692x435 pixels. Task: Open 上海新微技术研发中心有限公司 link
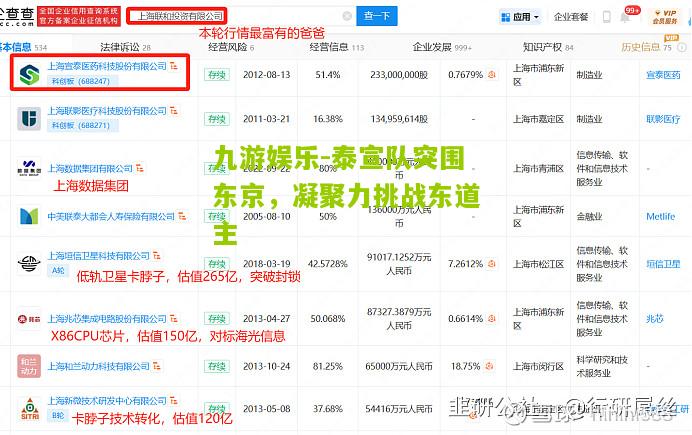(x=107, y=401)
